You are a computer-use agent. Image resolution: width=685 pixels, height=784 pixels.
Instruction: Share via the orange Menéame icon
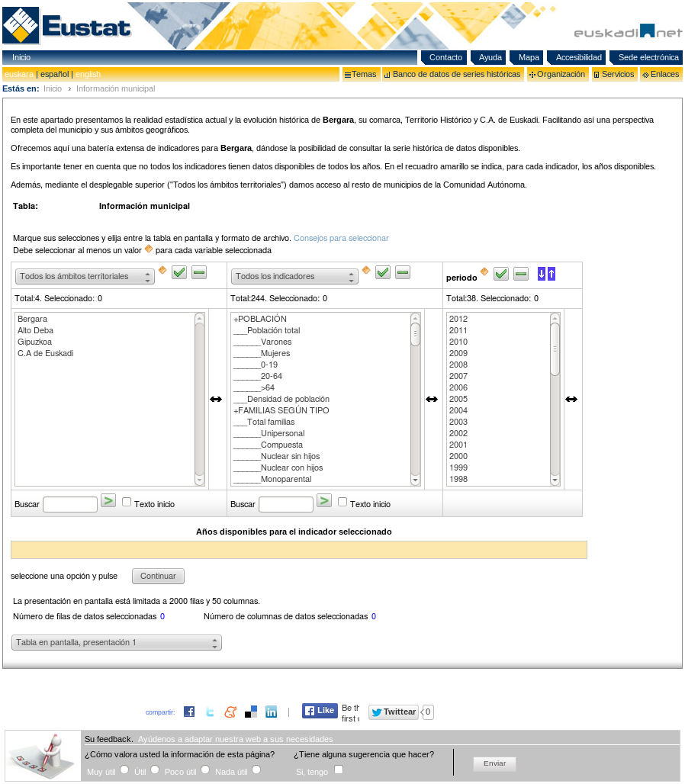click(230, 712)
